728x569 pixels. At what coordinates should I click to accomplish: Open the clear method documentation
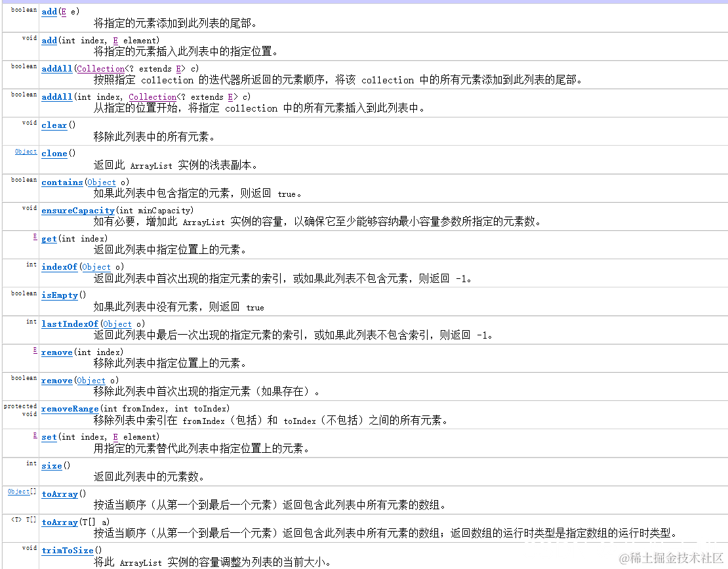point(54,125)
